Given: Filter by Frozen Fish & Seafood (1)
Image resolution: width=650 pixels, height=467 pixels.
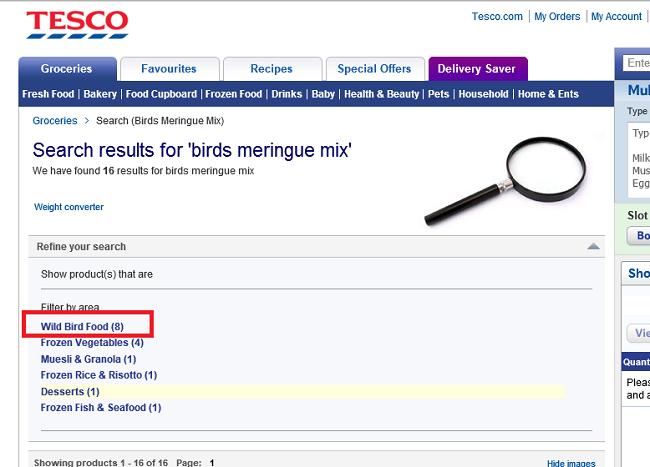Looking at the screenshot, I should tap(101, 408).
